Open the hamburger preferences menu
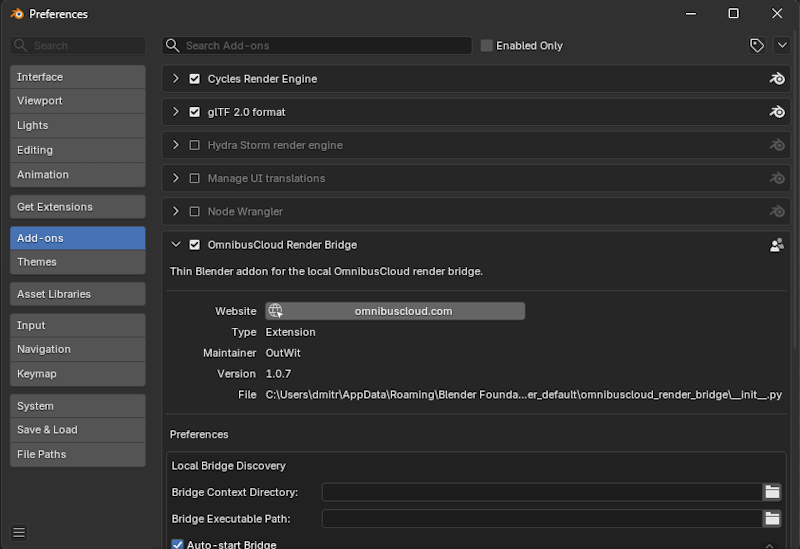The width and height of the screenshot is (800, 549). [x=19, y=533]
